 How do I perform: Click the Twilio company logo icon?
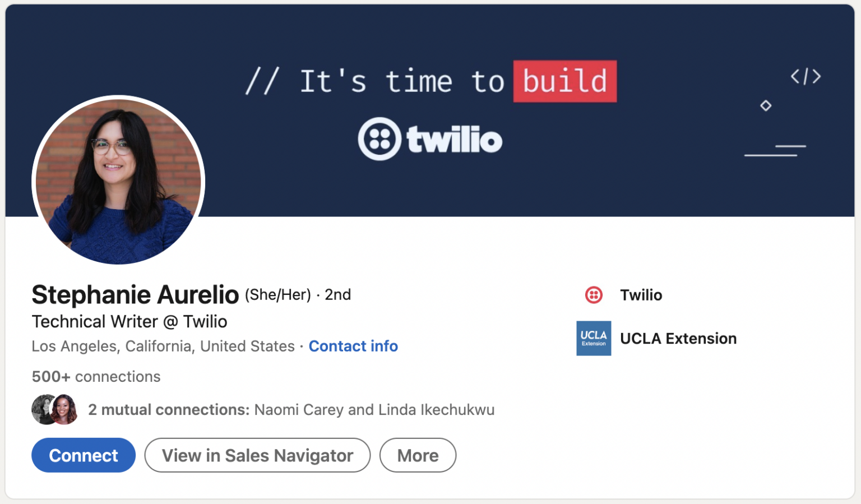[x=594, y=294]
